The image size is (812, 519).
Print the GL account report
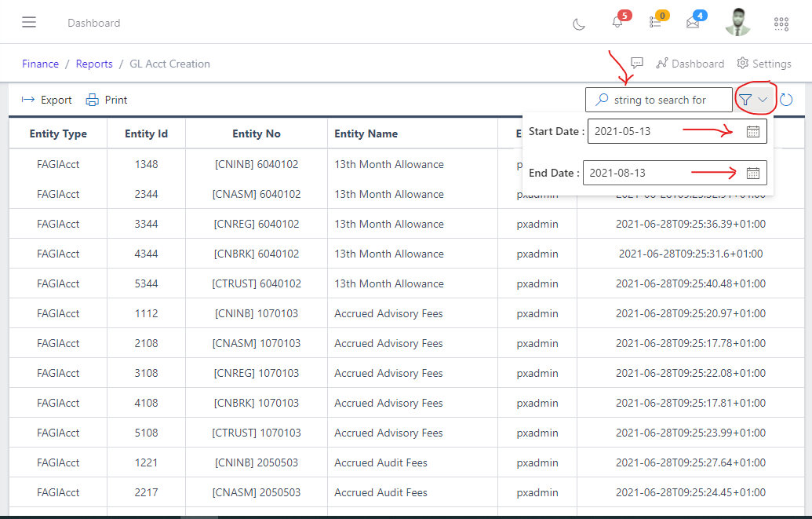106,100
